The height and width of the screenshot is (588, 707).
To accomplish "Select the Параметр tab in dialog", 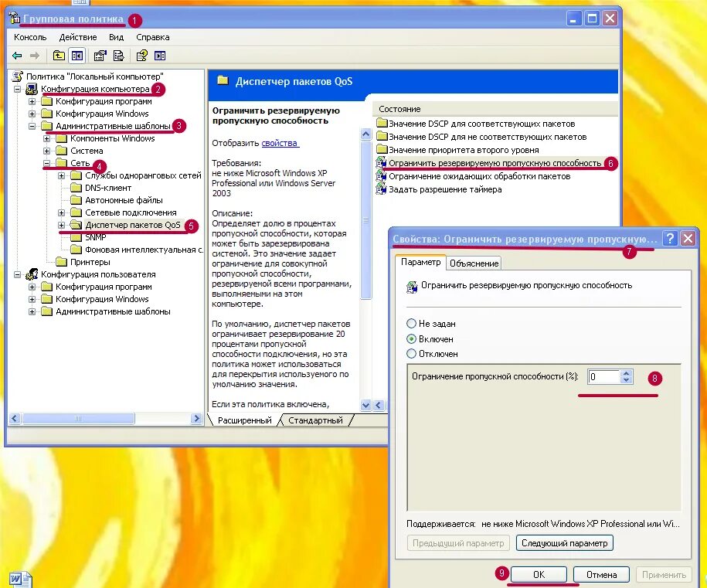I will pyautogui.click(x=420, y=262).
